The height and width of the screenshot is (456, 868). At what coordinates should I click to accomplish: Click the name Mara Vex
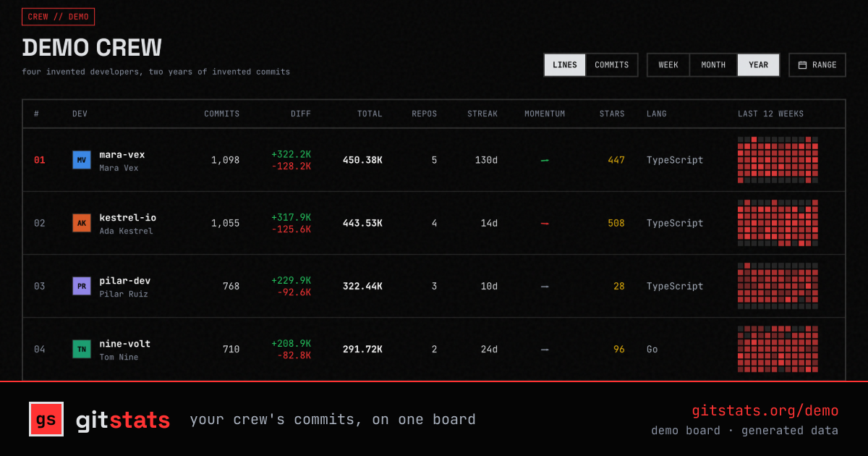pos(119,168)
